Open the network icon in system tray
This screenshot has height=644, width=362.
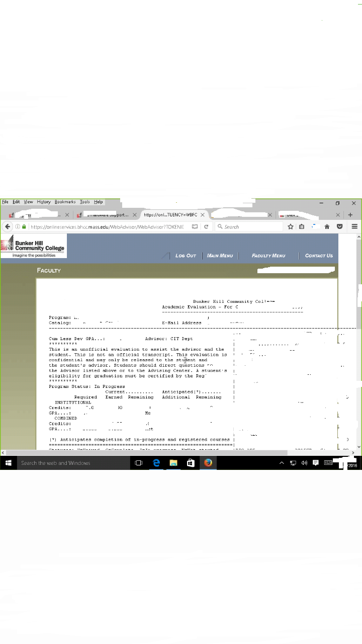coord(293,463)
